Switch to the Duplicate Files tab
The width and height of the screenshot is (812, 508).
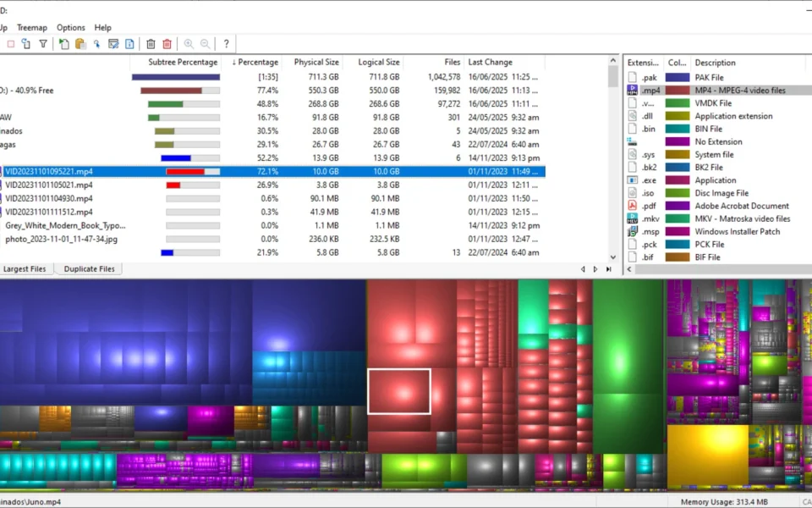tap(89, 269)
